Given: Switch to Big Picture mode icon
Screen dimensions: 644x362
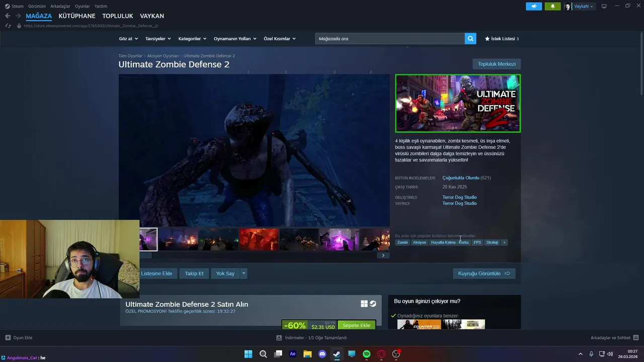Looking at the screenshot, I should tap(604, 6).
